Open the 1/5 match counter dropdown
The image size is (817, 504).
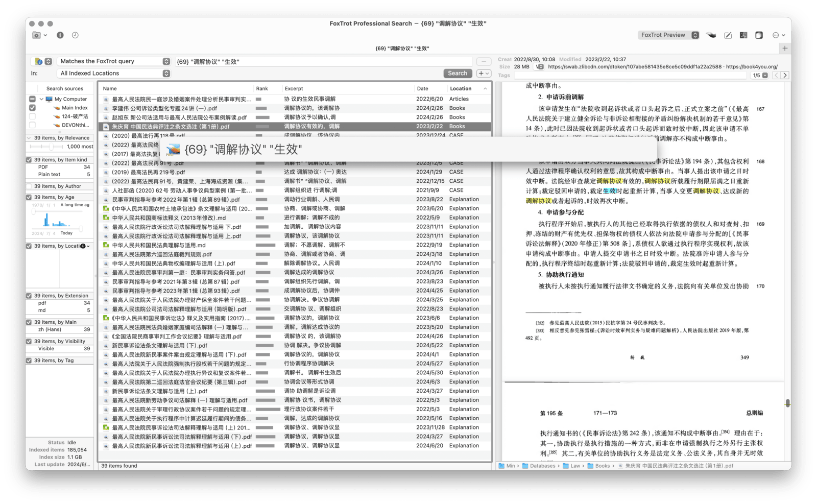(x=760, y=76)
